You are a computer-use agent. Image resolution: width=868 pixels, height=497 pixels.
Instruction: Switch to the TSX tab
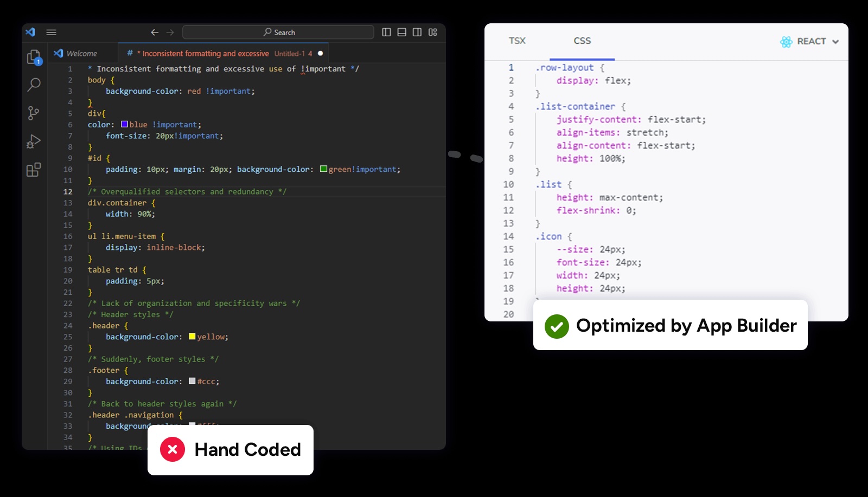[517, 41]
